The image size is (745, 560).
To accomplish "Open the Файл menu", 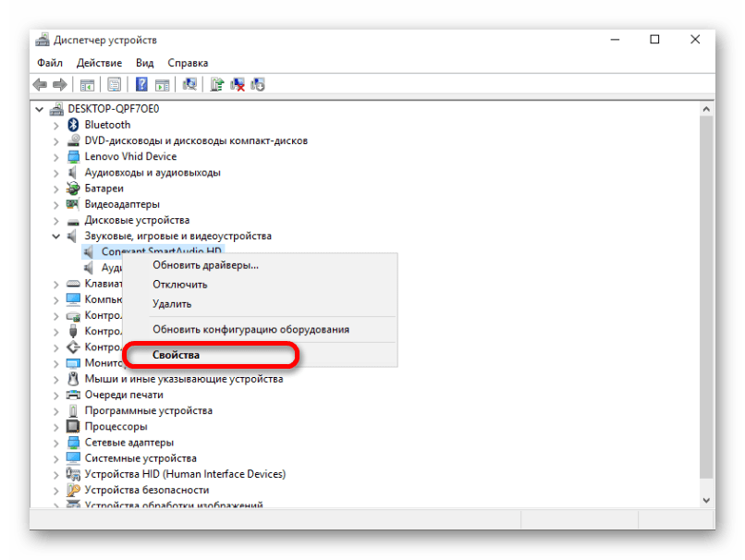I will point(50,63).
